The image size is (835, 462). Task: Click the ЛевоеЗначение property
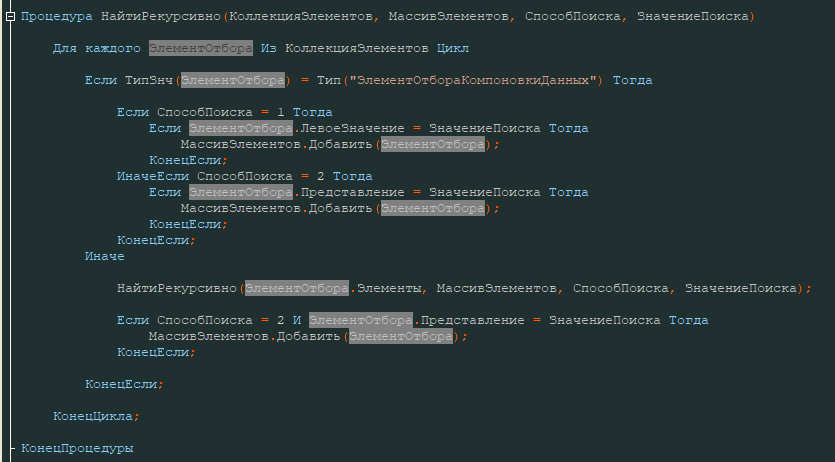point(353,128)
